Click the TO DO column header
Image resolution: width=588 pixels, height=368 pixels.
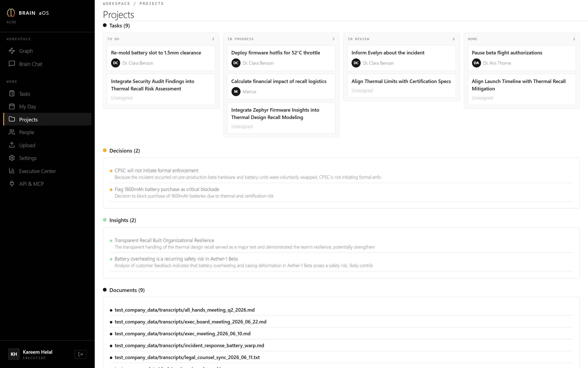[113, 39]
